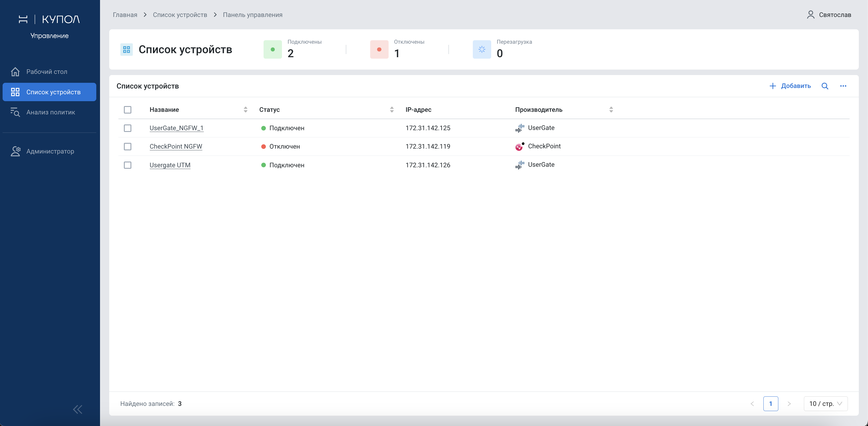The width and height of the screenshot is (868, 426).
Task: Select page 1 in pagination
Action: (x=771, y=404)
